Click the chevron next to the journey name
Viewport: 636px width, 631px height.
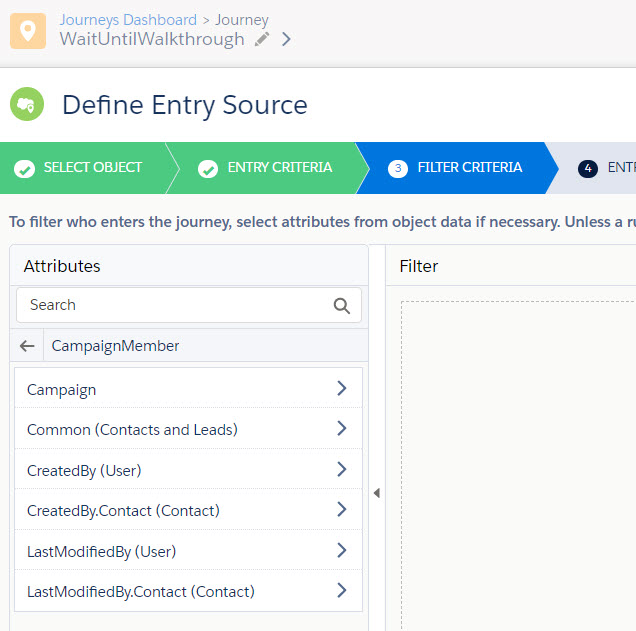pos(286,40)
